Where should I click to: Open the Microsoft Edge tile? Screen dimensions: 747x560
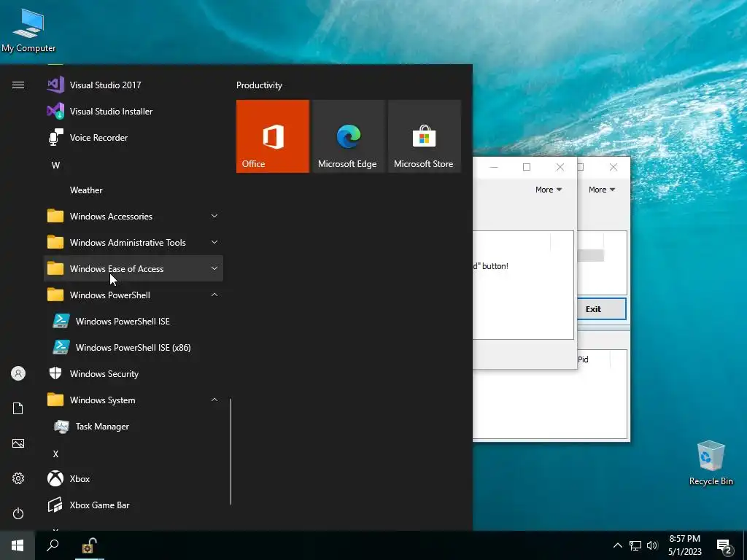pos(349,136)
